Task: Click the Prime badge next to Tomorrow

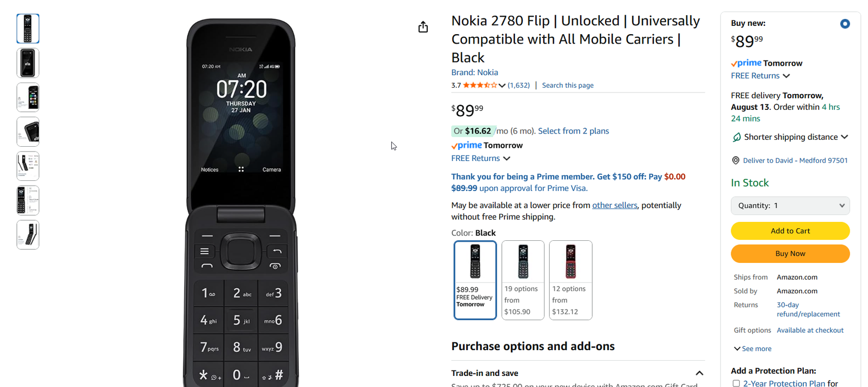Action: coord(467,145)
